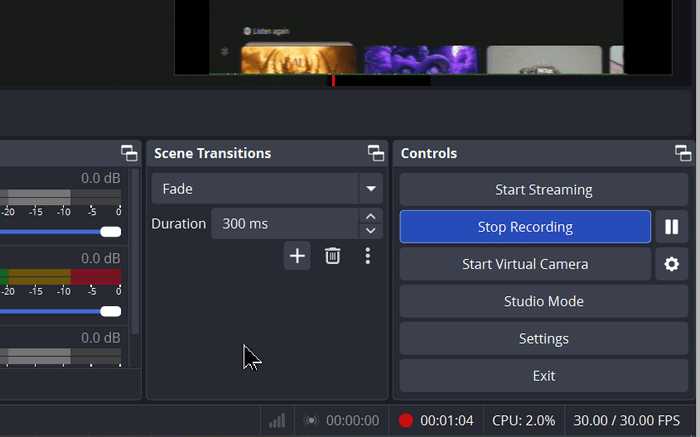700x437 pixels.
Task: Delete the transition using the trash icon
Action: point(333,256)
